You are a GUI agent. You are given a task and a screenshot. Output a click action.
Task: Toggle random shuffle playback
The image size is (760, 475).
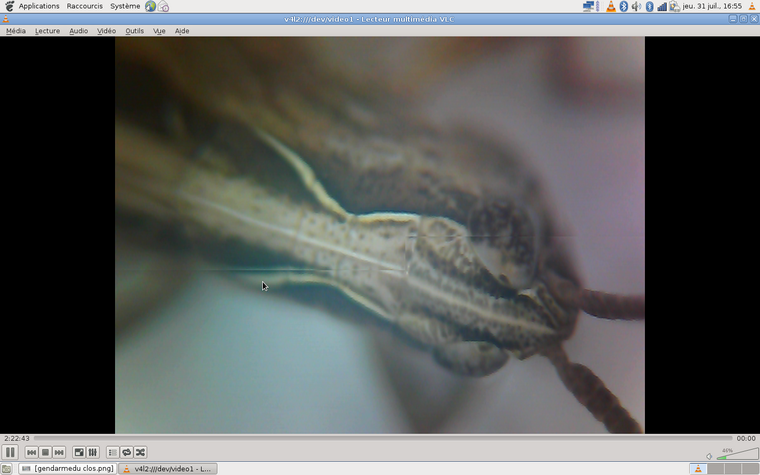pyautogui.click(x=140, y=452)
